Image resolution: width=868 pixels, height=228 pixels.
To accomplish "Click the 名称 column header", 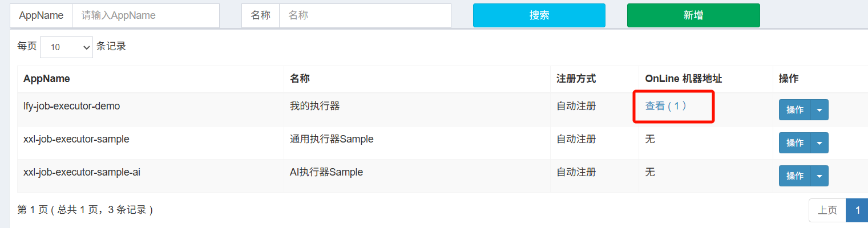I will tap(300, 79).
